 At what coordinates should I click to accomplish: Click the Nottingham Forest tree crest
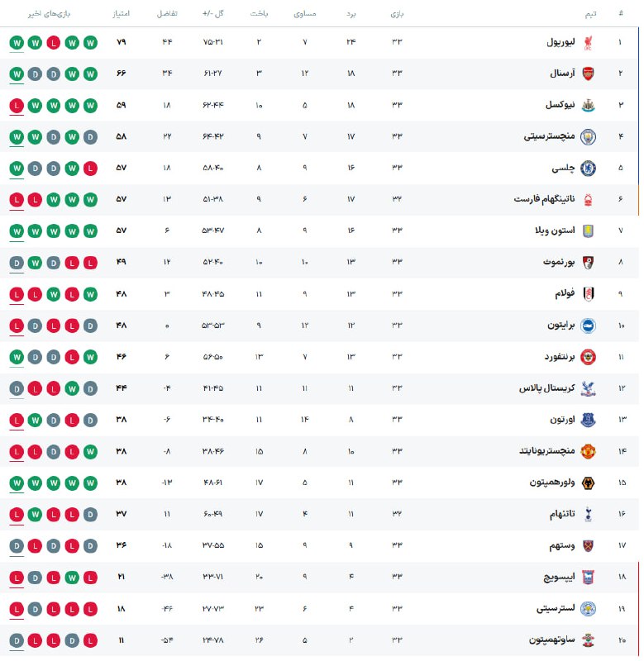588,199
